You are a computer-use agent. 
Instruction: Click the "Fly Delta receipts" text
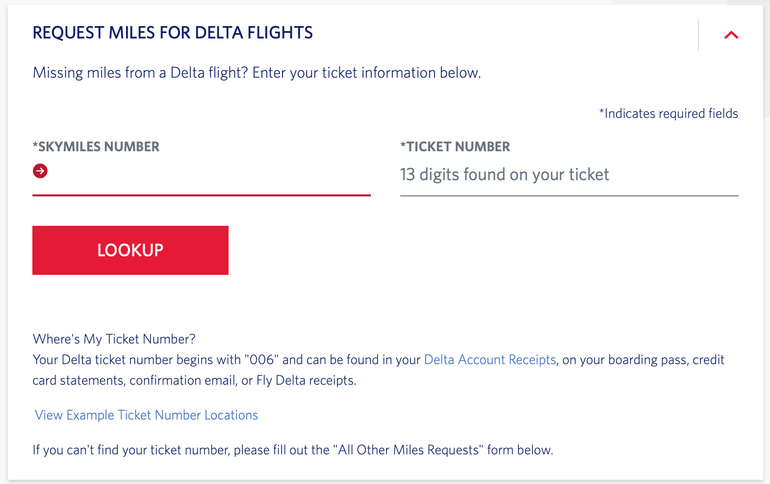pyautogui.click(x=303, y=381)
